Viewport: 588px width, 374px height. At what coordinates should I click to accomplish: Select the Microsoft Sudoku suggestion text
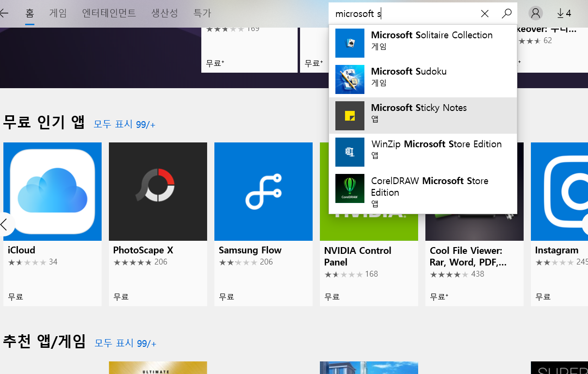[x=409, y=71]
